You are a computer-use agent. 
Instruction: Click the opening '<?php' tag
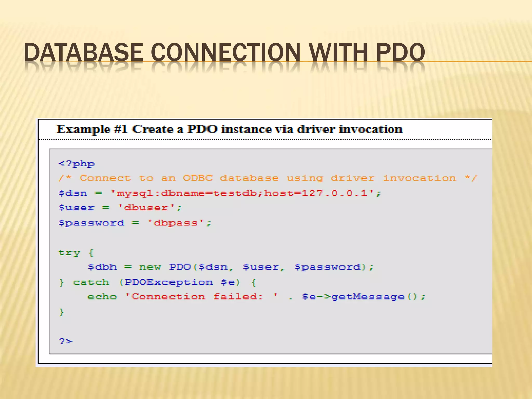pyautogui.click(x=76, y=164)
